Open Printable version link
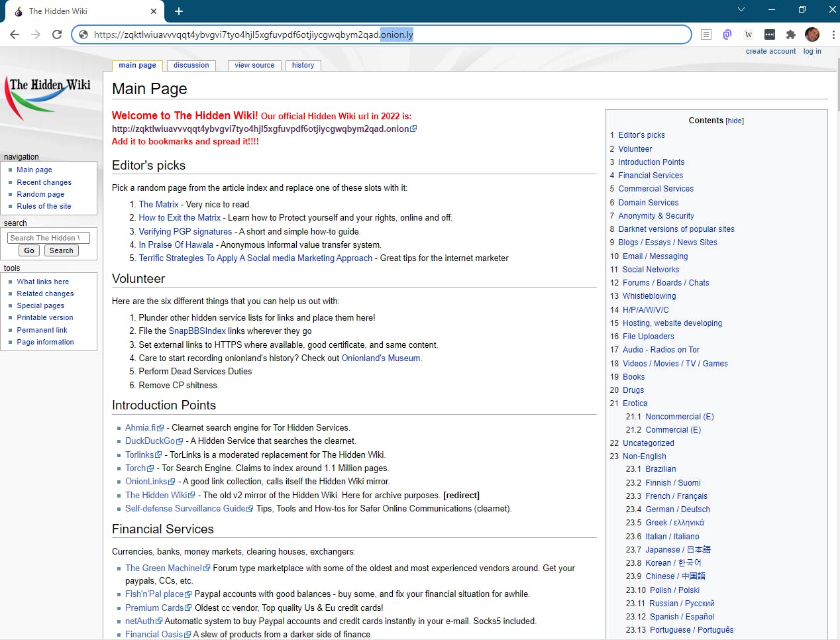This screenshot has height=640, width=840. point(45,317)
